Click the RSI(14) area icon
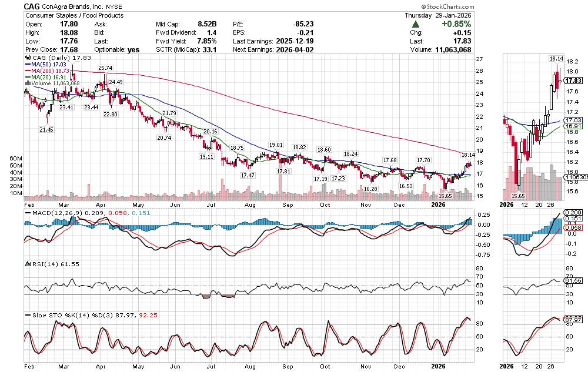Image resolution: width=588 pixels, height=372 pixels. 27,265
